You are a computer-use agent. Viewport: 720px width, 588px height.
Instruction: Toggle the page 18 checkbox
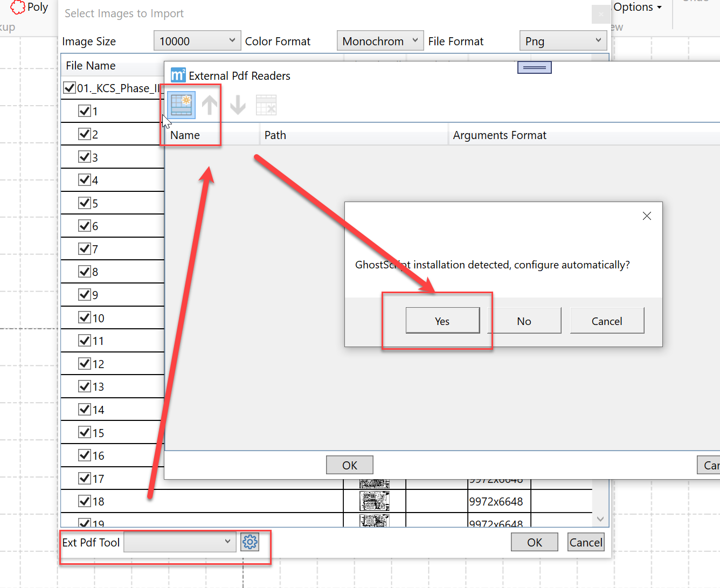click(85, 501)
